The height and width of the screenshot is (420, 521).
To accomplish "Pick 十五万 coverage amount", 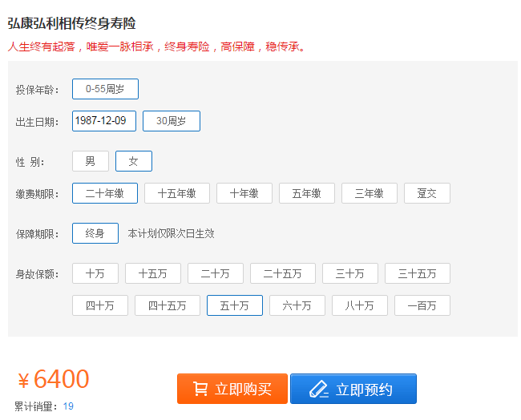I will point(153,273).
